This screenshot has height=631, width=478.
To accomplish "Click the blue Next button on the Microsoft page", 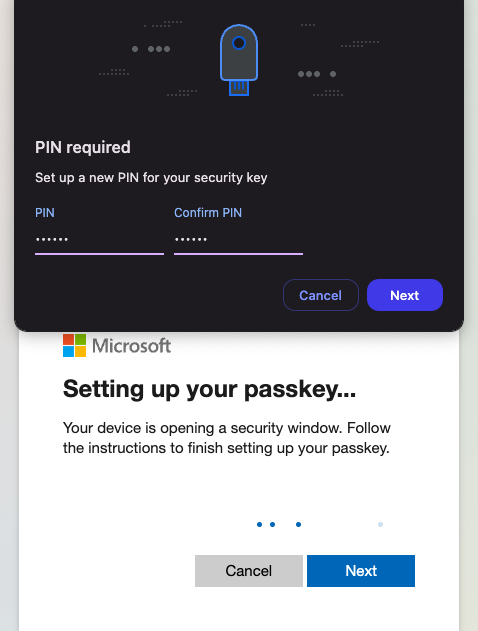I will pos(361,571).
